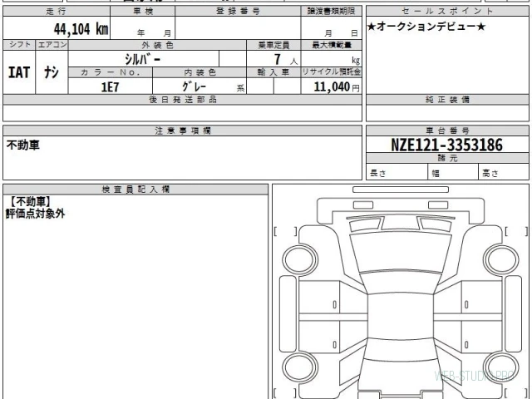The image size is (532, 399).
Task: Click the inspector note 【不動車】
Action: [x=31, y=202]
